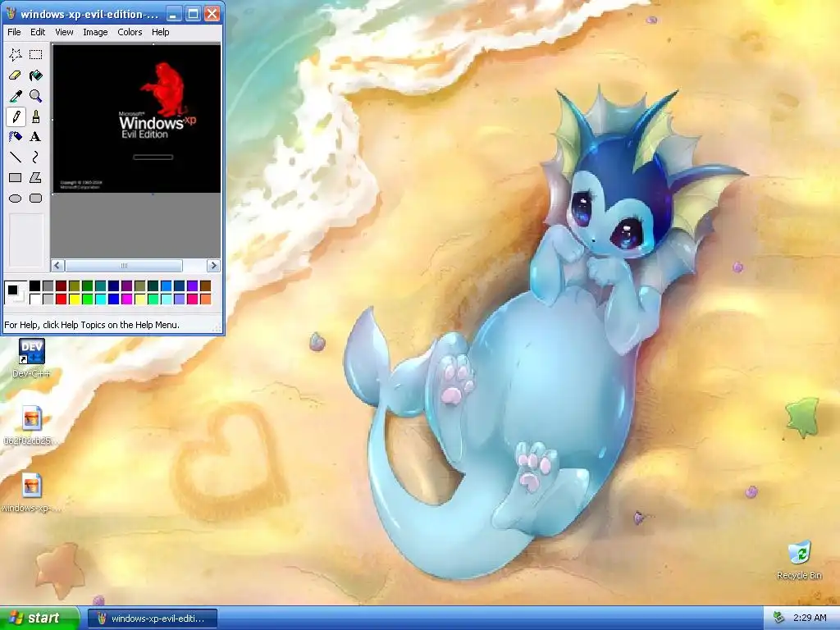Choose the brown color swatch
Image resolution: width=840 pixels, height=630 pixels.
tap(206, 286)
